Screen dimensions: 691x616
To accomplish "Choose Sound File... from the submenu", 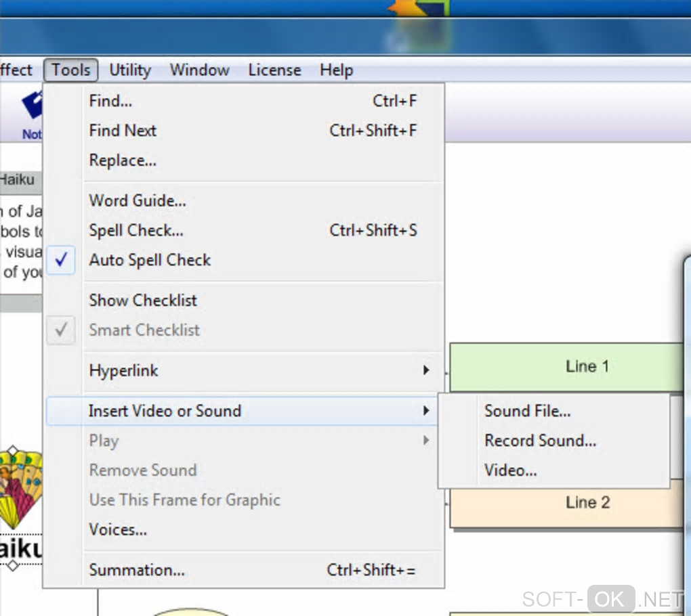I will click(x=527, y=411).
